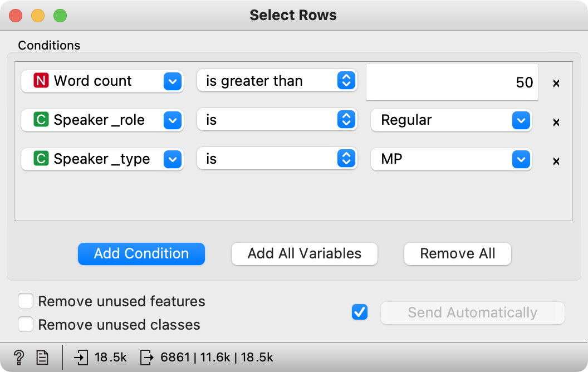Click the Add All Variables button
The image size is (588, 372).
(305, 254)
